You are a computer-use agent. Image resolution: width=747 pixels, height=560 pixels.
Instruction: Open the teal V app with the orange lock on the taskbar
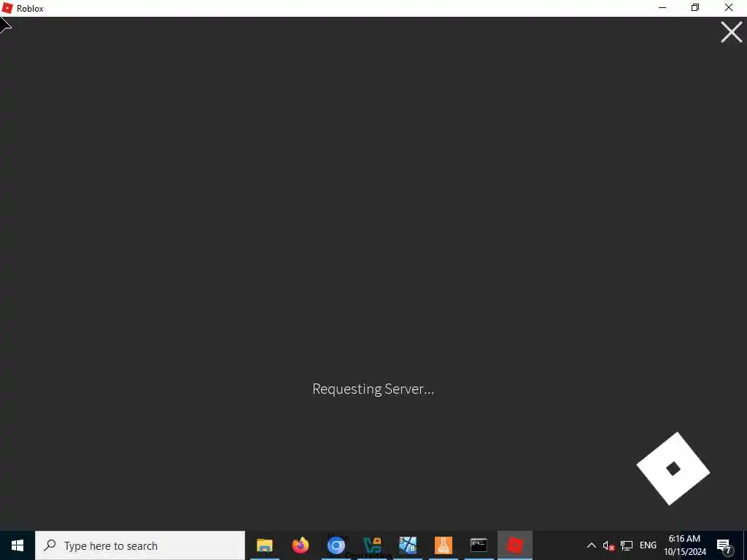click(x=372, y=545)
